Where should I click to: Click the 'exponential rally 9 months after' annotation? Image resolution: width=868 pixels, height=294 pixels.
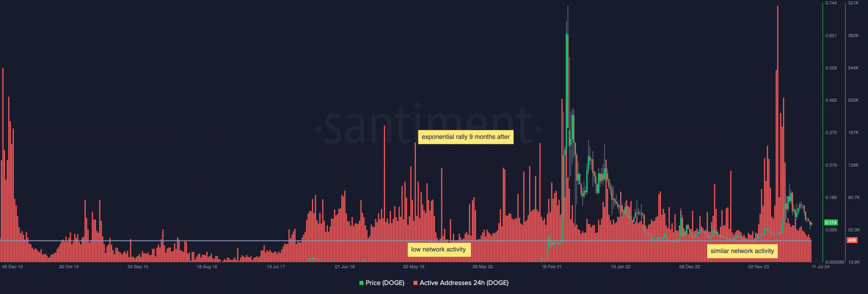(x=466, y=137)
